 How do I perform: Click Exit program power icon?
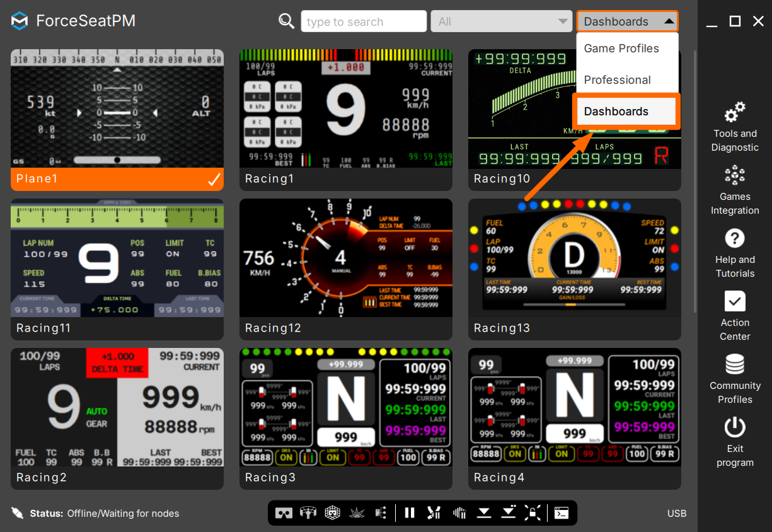click(x=735, y=428)
